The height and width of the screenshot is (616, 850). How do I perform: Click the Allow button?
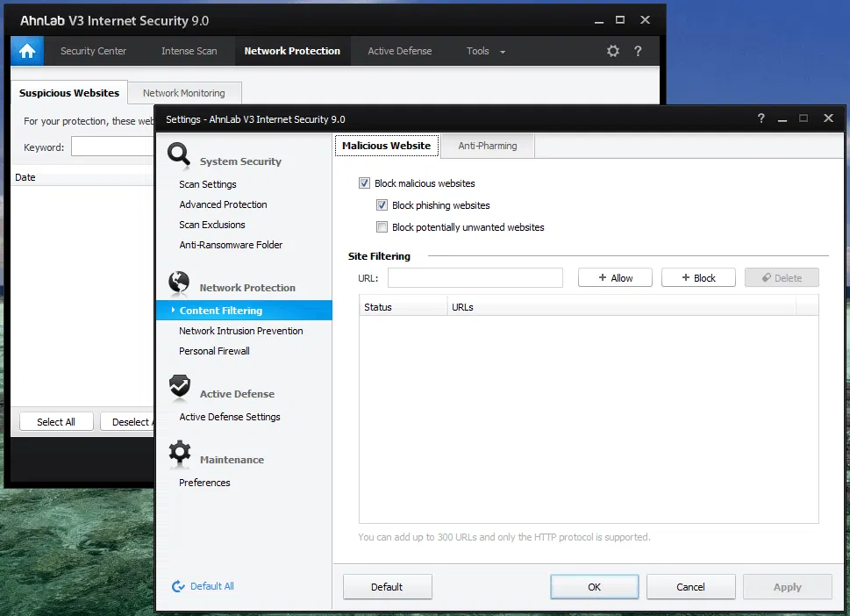(615, 277)
